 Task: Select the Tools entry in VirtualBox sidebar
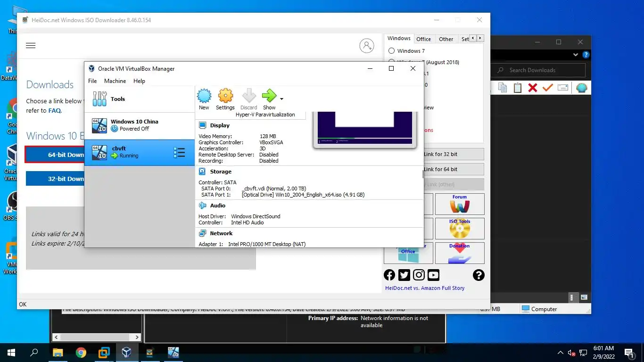click(x=140, y=99)
